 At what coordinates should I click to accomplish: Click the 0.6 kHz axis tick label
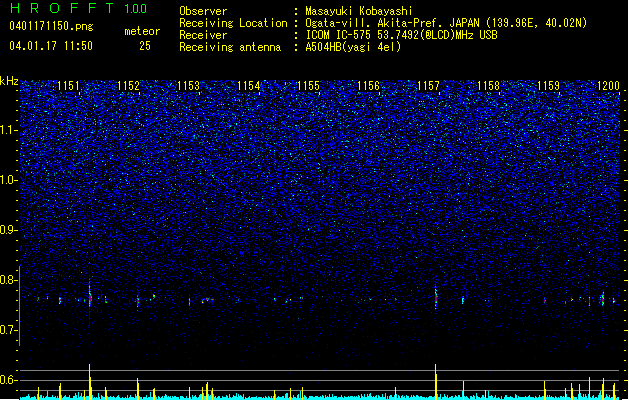[9, 380]
